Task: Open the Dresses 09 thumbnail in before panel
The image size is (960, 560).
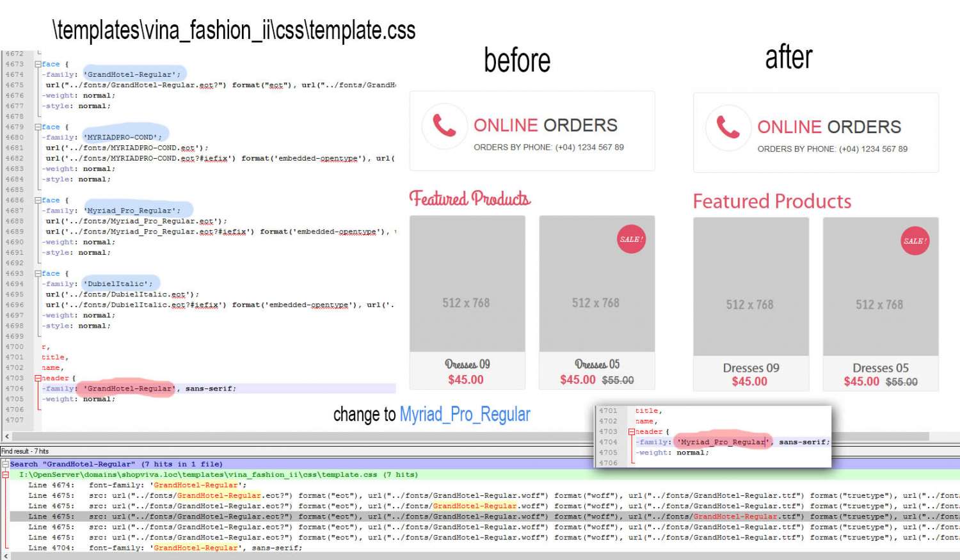Action: (467, 284)
